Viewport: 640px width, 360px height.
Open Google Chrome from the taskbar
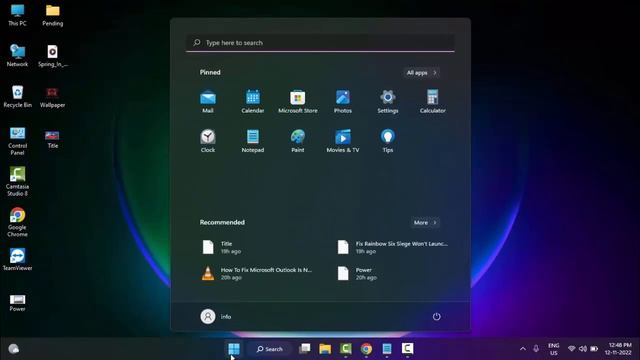coord(366,349)
